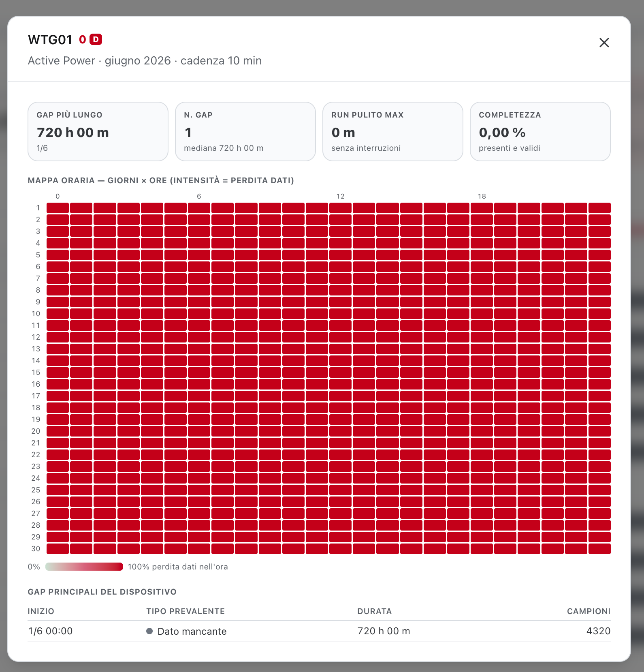Click the CAMPIONI column header
Viewport: 644px width, 672px height.
click(589, 611)
